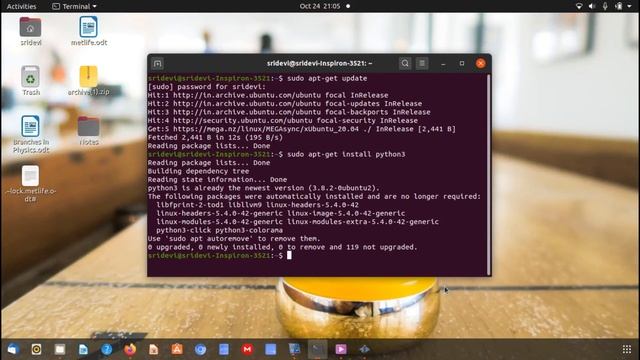The image size is (640, 360).
Task: Open Activities overview
Action: (x=21, y=6)
